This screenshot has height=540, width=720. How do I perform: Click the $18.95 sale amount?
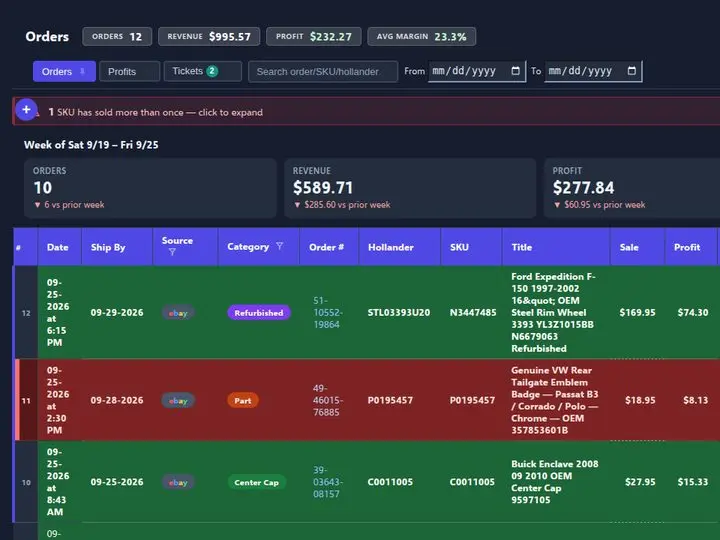[x=640, y=400]
